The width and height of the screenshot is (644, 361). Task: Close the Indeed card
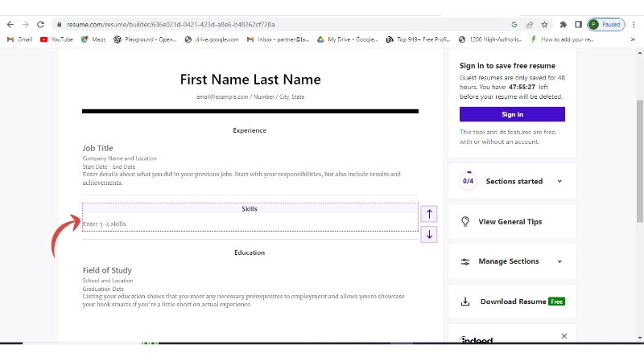tap(563, 336)
